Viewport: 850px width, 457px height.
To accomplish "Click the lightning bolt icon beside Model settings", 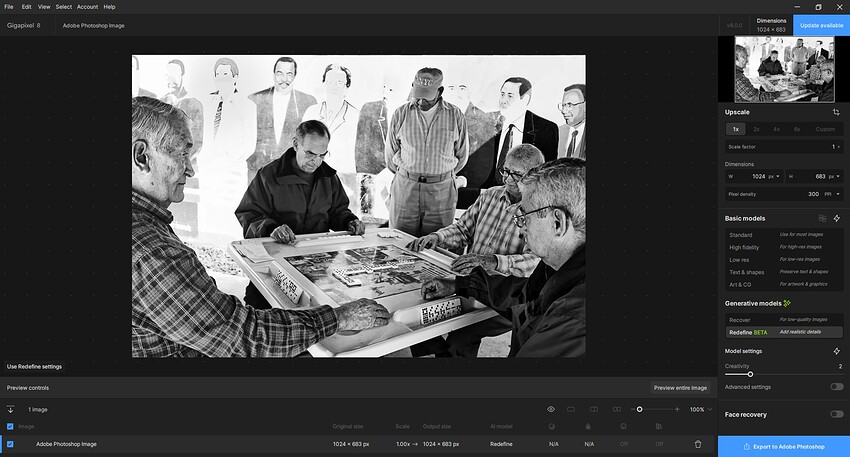I will (x=836, y=351).
